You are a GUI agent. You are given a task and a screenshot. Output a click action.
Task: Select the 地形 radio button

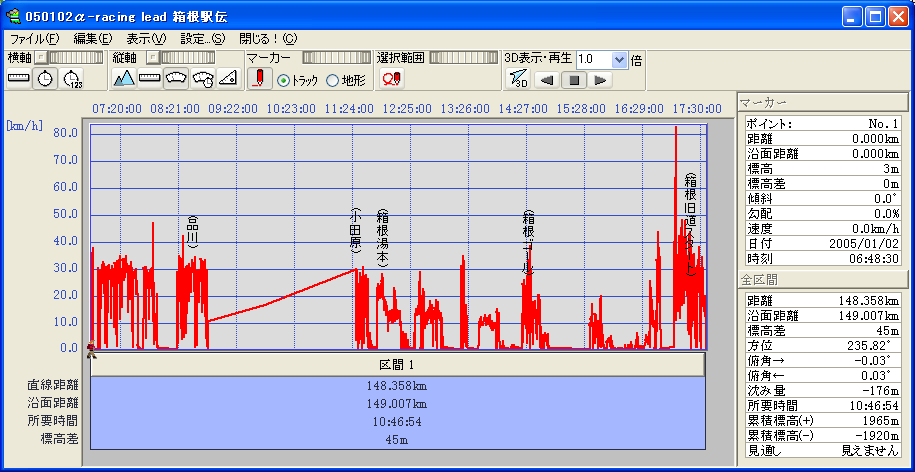[x=332, y=80]
